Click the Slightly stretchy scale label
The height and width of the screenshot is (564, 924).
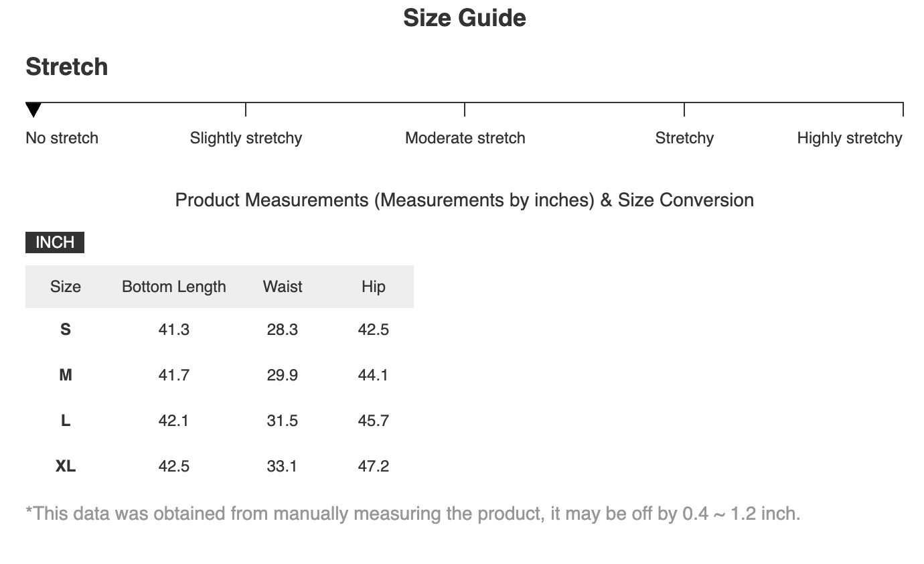[246, 138]
